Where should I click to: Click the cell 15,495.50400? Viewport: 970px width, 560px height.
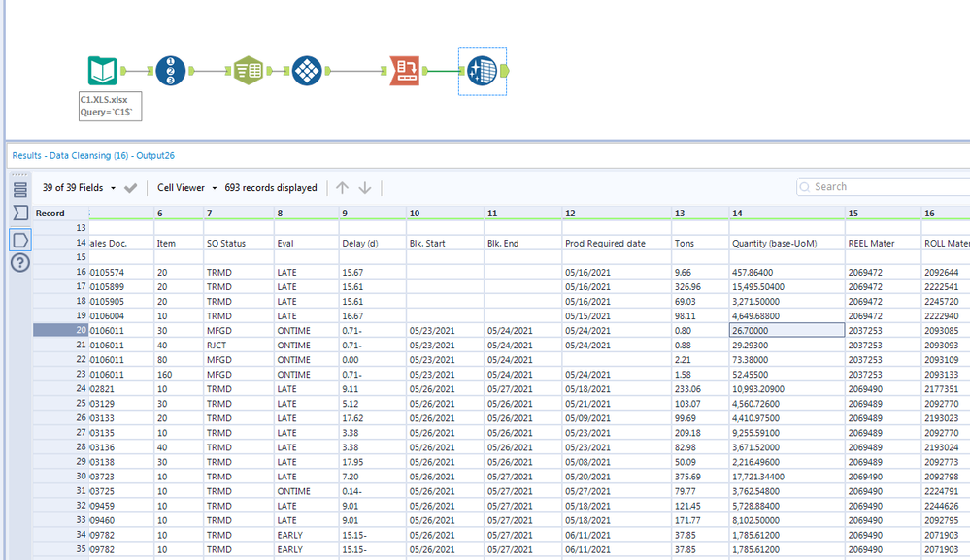tap(786, 287)
